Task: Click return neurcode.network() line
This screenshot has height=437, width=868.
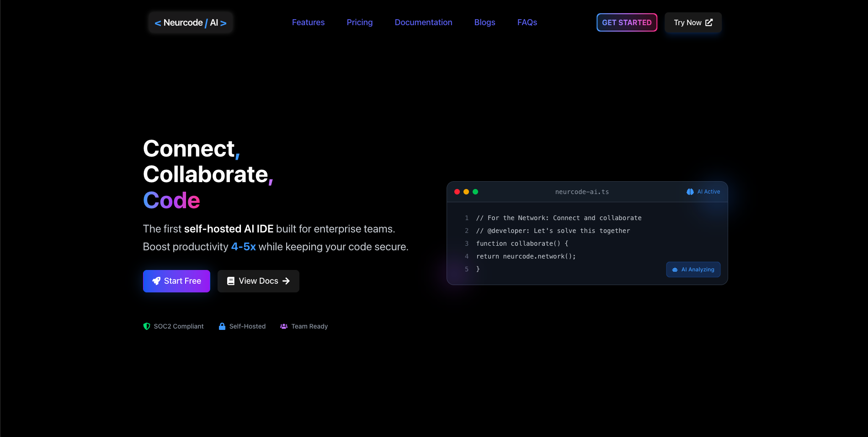Action: click(x=526, y=256)
